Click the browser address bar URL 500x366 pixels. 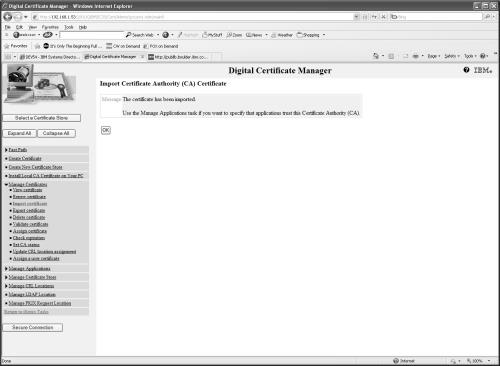(x=193, y=17)
